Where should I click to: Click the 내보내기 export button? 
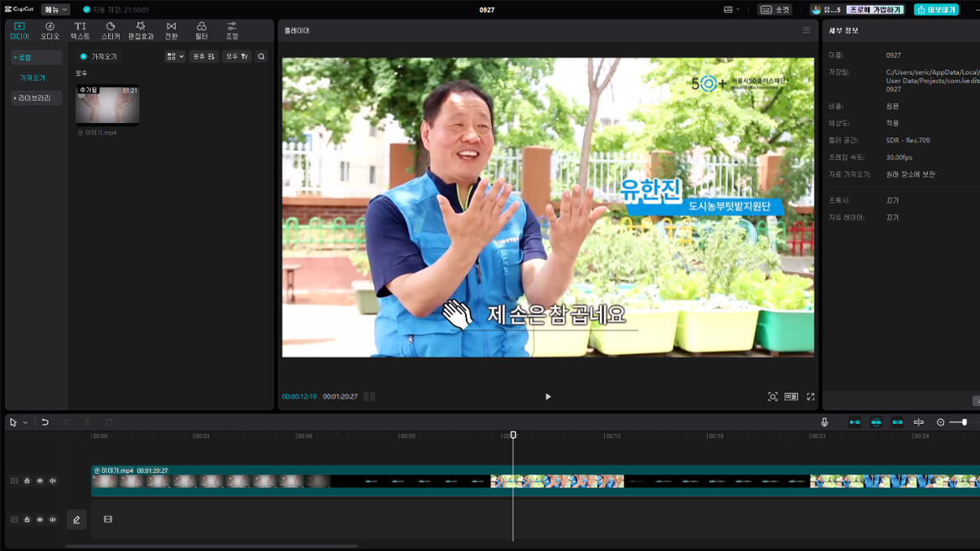click(936, 10)
